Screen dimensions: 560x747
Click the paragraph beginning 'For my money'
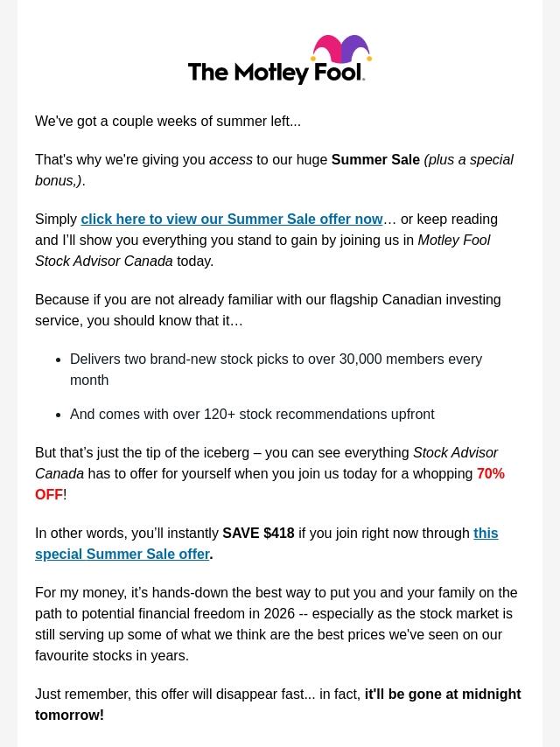tap(276, 624)
